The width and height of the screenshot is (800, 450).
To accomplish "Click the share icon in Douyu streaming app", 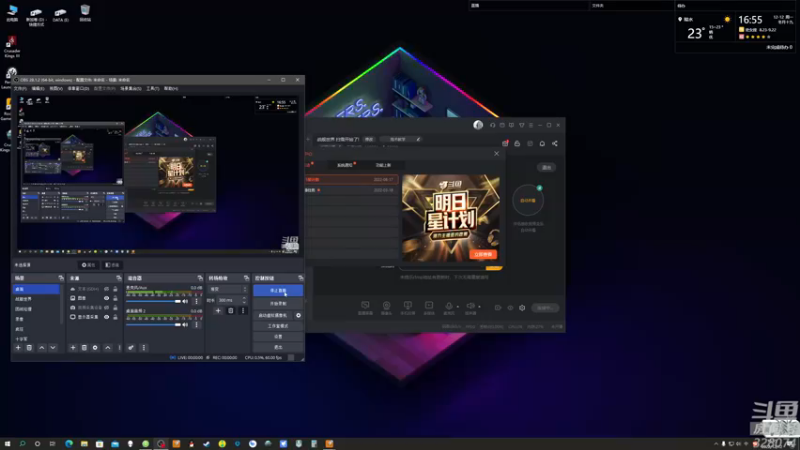I will click(555, 143).
